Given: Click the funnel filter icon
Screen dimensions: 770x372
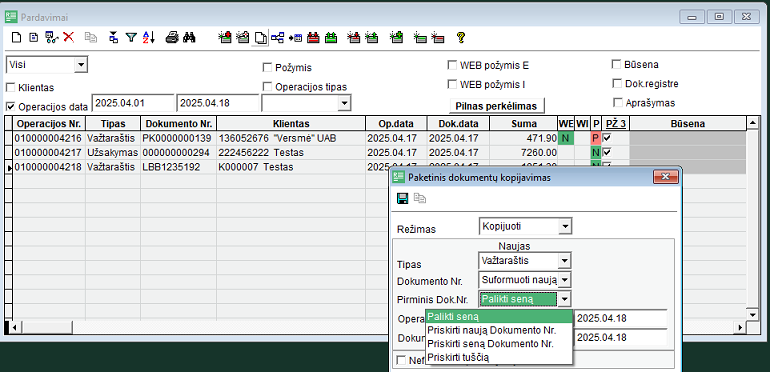Looking at the screenshot, I should click(x=131, y=37).
